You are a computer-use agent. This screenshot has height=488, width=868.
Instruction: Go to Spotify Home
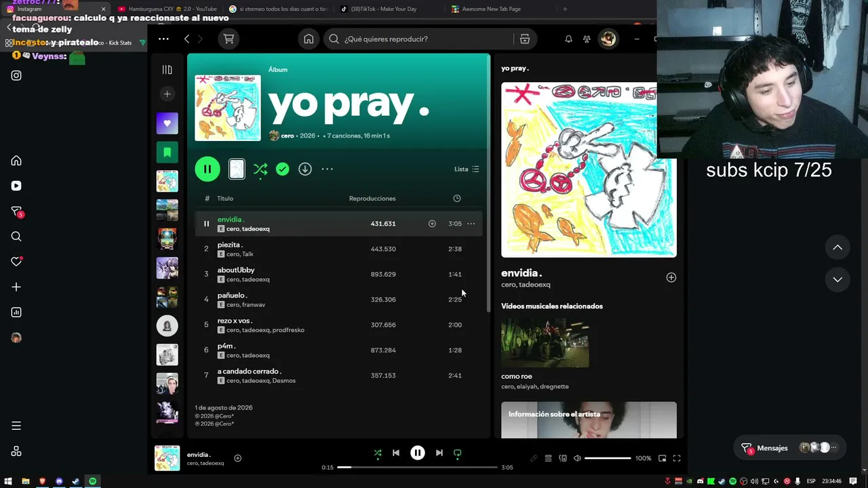(x=309, y=39)
